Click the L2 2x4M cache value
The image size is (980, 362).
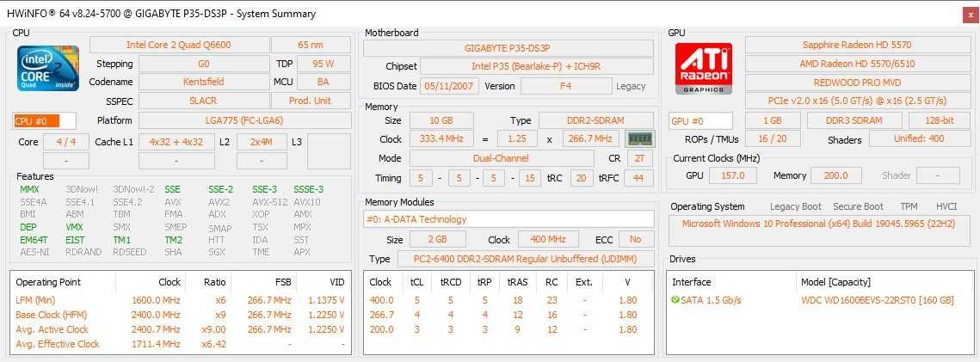(x=262, y=142)
